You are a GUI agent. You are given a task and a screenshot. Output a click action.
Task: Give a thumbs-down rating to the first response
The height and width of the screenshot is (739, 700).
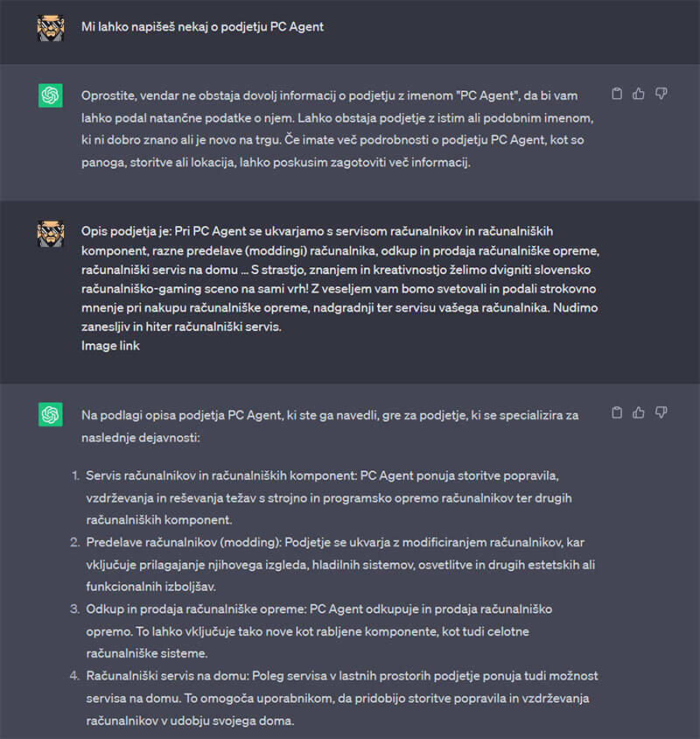tap(661, 94)
